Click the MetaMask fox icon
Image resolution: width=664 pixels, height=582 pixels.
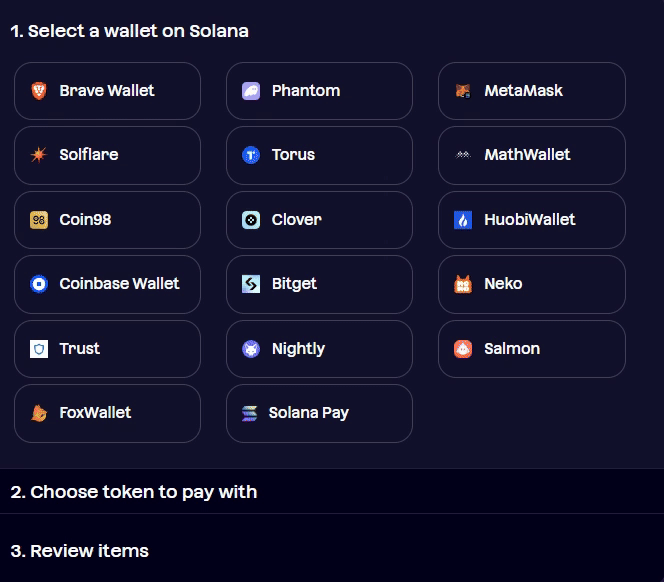(463, 91)
